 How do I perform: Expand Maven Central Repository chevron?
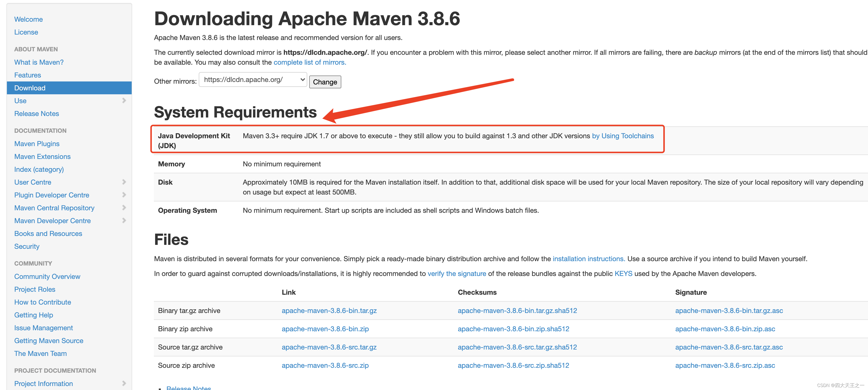click(x=124, y=208)
